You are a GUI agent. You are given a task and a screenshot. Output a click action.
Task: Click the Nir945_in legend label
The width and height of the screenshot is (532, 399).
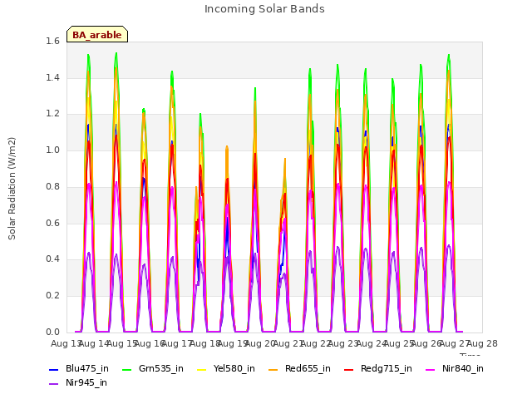pos(86,383)
